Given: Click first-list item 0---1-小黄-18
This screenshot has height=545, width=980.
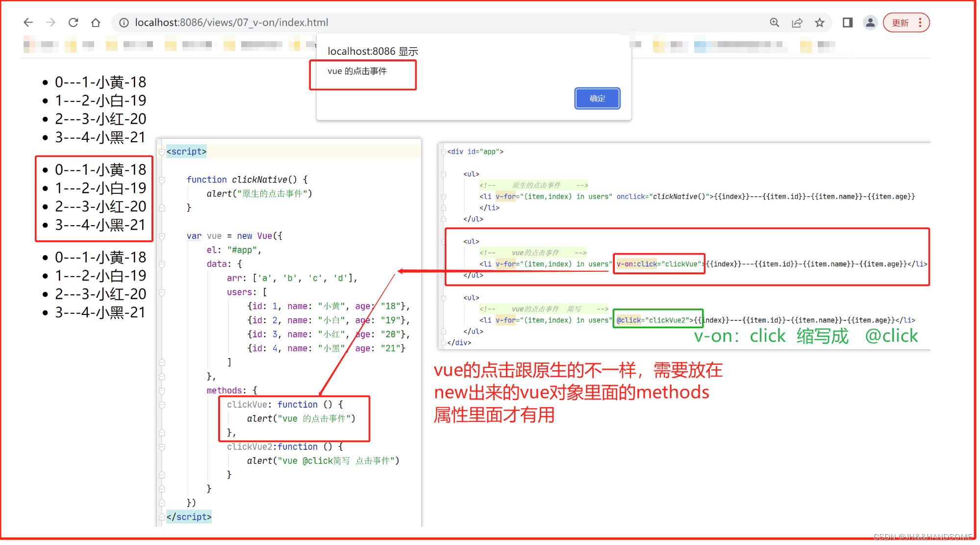Looking at the screenshot, I should coord(101,82).
